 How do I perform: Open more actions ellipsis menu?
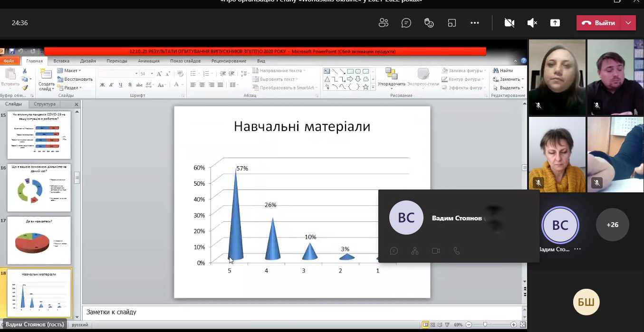click(x=474, y=23)
